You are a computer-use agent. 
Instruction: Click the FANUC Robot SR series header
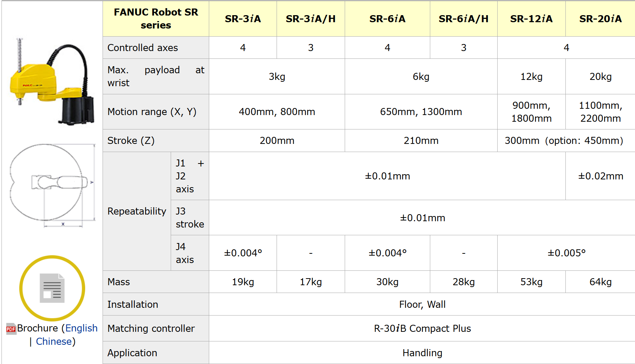click(x=156, y=18)
